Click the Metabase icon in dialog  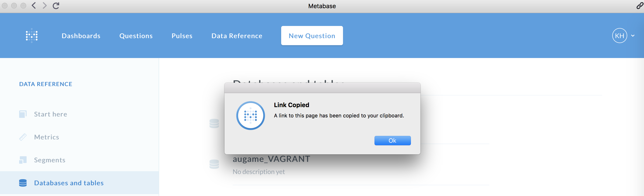pos(251,116)
